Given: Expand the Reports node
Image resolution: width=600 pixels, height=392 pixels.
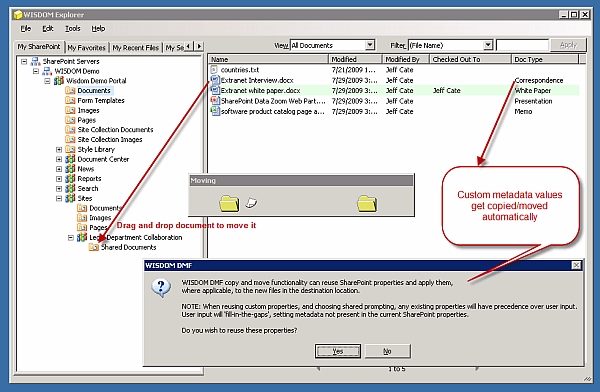Looking at the screenshot, I should pyautogui.click(x=59, y=179).
